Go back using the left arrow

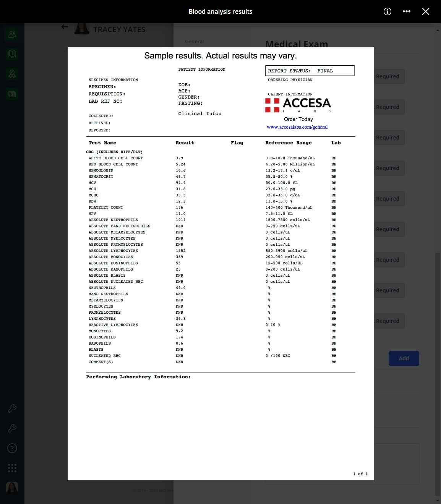coord(65,27)
